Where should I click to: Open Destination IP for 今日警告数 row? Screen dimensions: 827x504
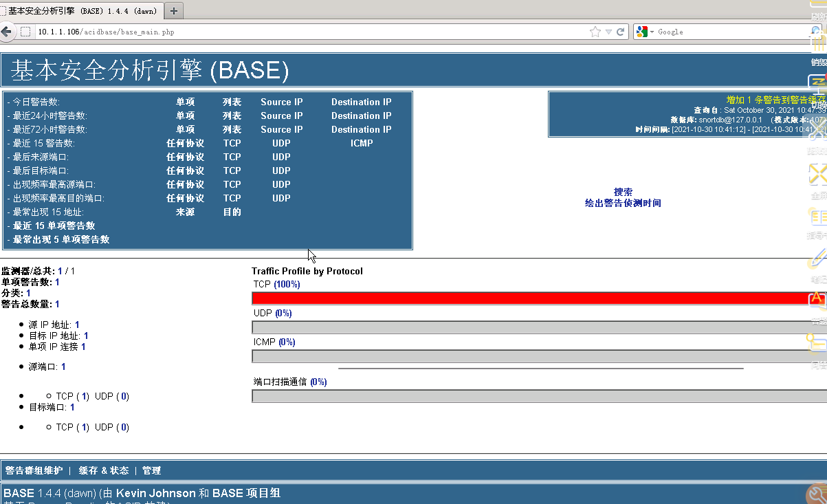[362, 102]
